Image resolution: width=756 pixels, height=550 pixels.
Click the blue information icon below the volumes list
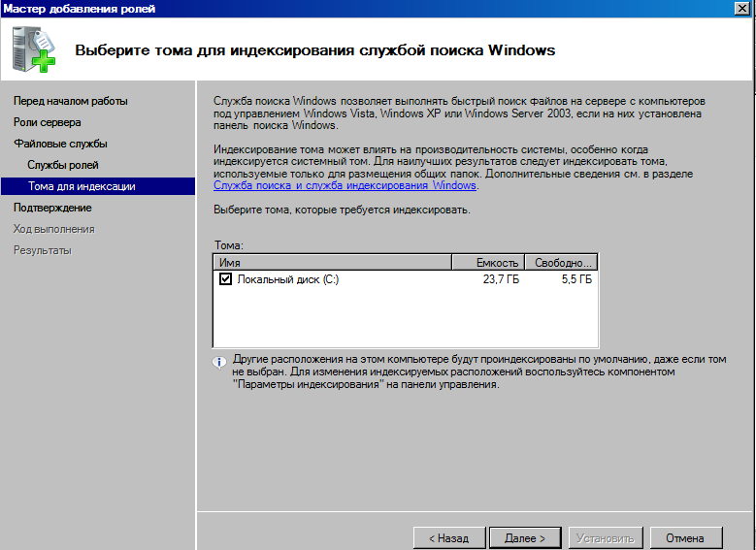pos(219,363)
